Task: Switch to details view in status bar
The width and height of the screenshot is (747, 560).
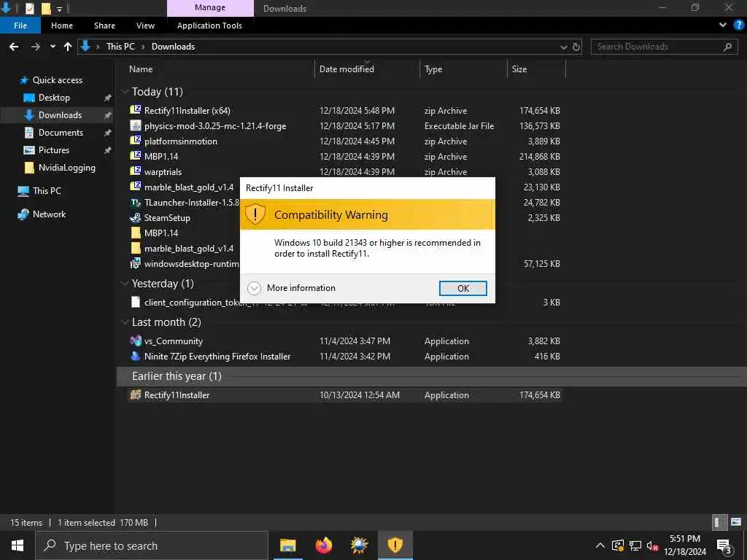Action: (719, 522)
